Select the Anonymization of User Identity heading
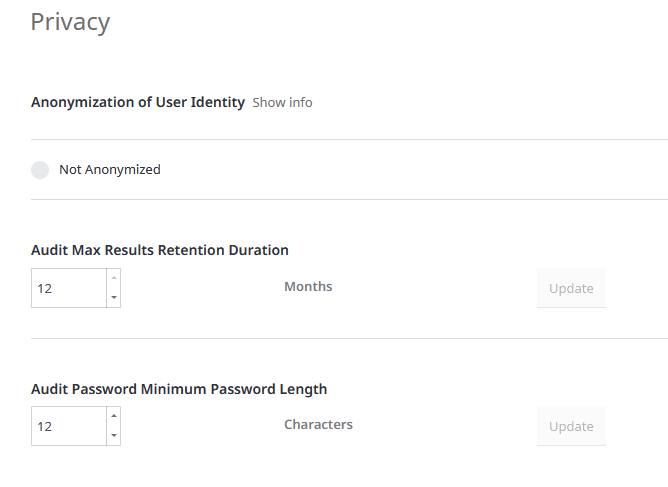 point(138,102)
